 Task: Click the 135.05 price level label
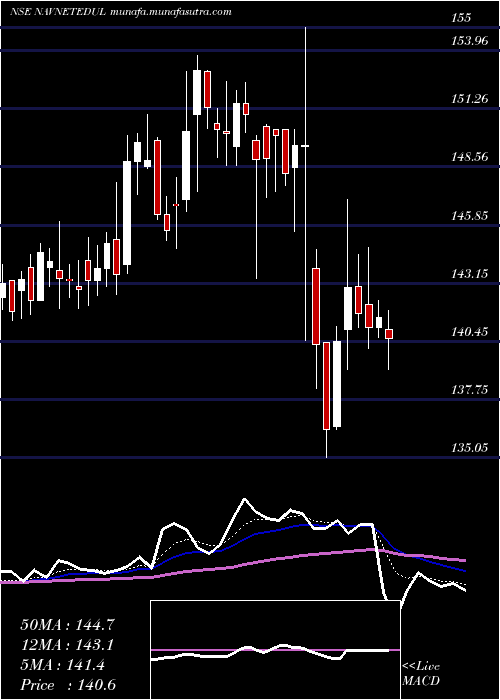(470, 448)
